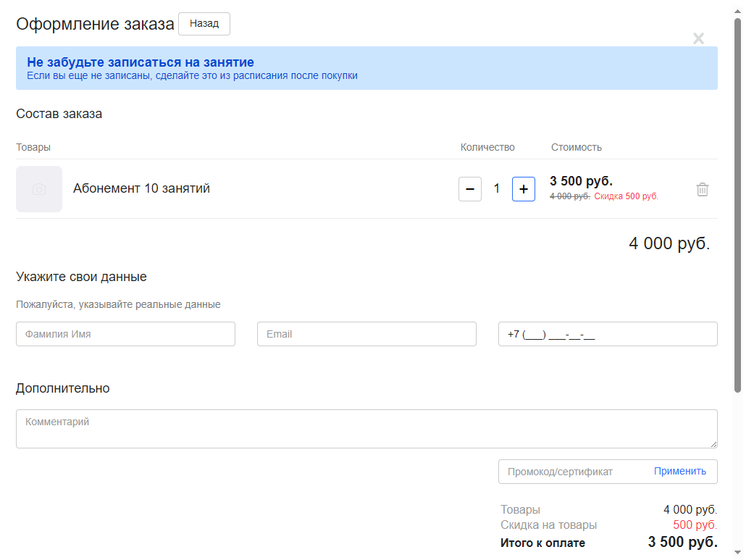Click into the Email field
Viewport: 754px width, 560px height.
366,334
